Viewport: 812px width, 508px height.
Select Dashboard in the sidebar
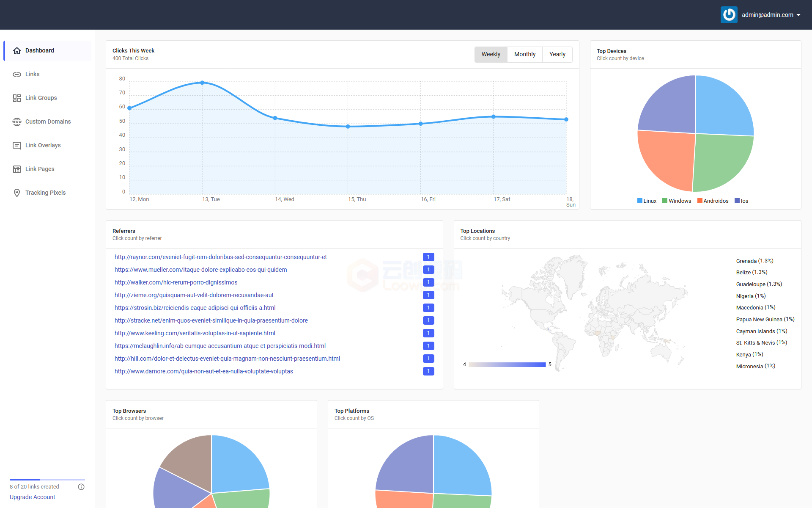click(x=47, y=51)
